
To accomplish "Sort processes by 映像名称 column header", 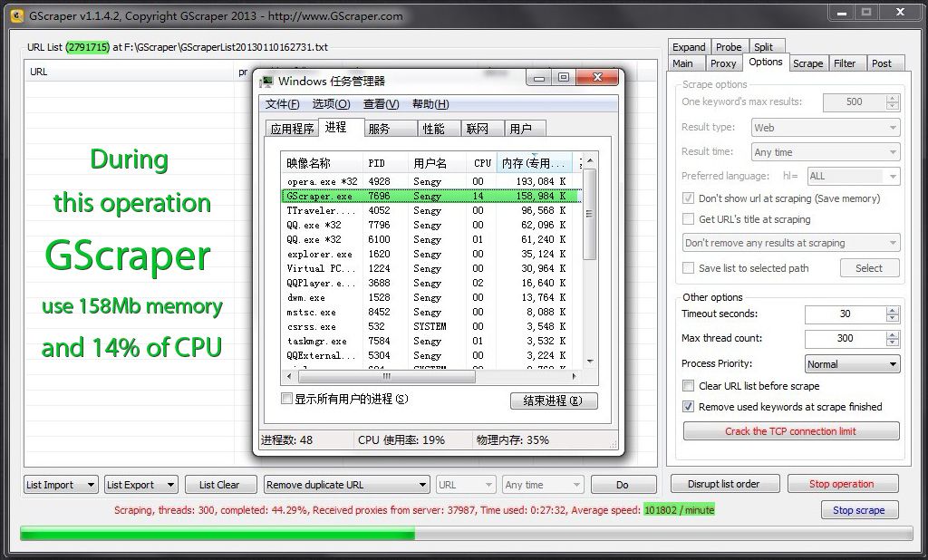I will pyautogui.click(x=322, y=163).
